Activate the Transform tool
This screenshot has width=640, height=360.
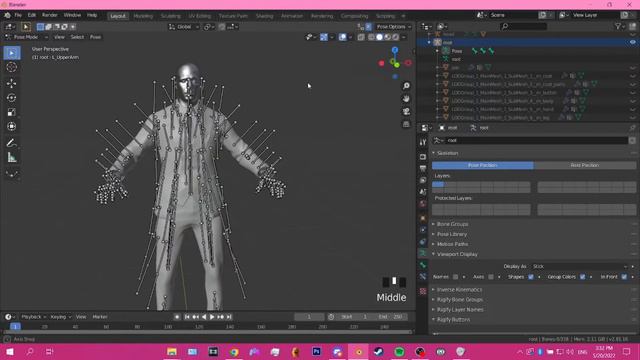(12, 126)
